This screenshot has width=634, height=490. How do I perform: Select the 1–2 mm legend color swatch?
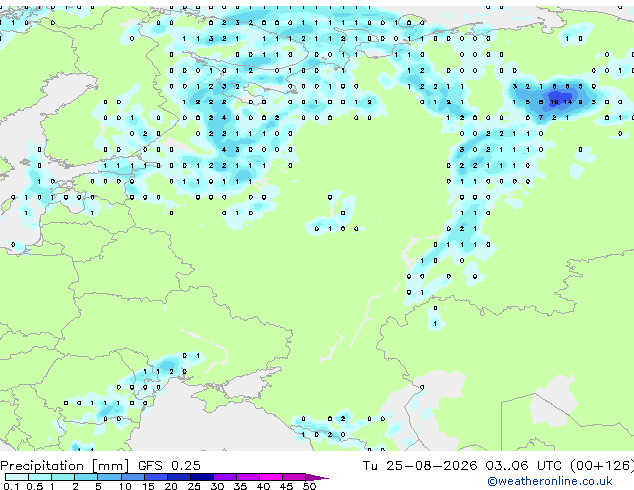coord(63,477)
